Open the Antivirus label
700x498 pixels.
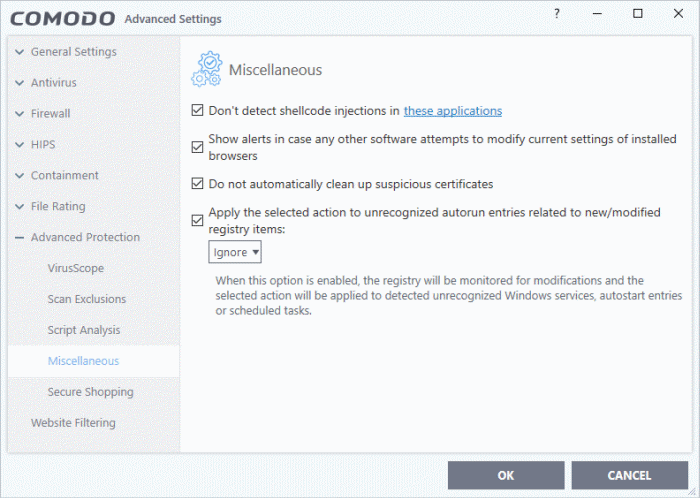coord(54,83)
